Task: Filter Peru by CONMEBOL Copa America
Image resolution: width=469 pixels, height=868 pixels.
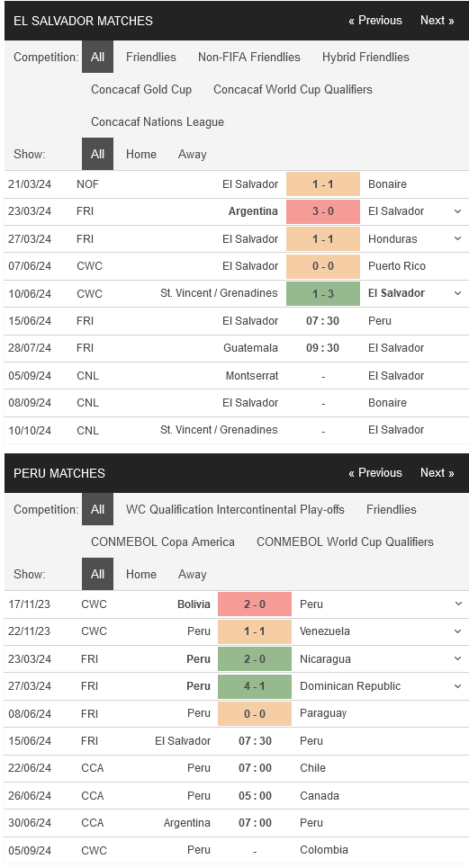Action: 163,542
